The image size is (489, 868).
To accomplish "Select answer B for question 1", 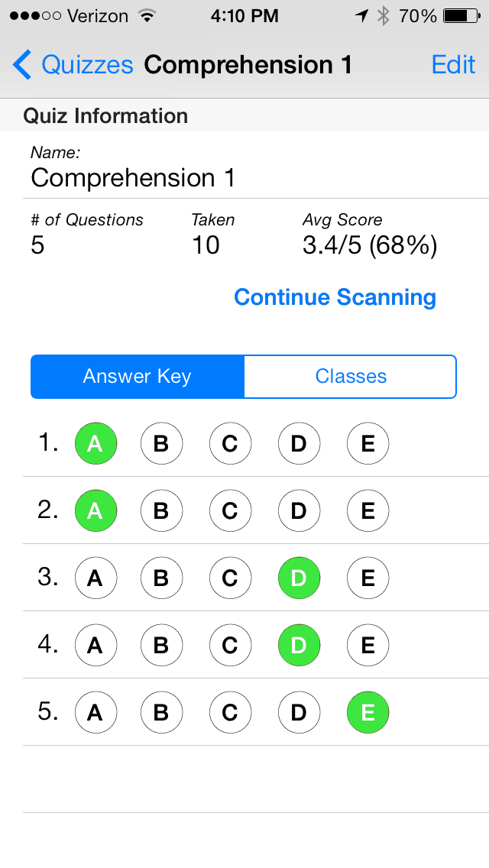I will coord(161,444).
